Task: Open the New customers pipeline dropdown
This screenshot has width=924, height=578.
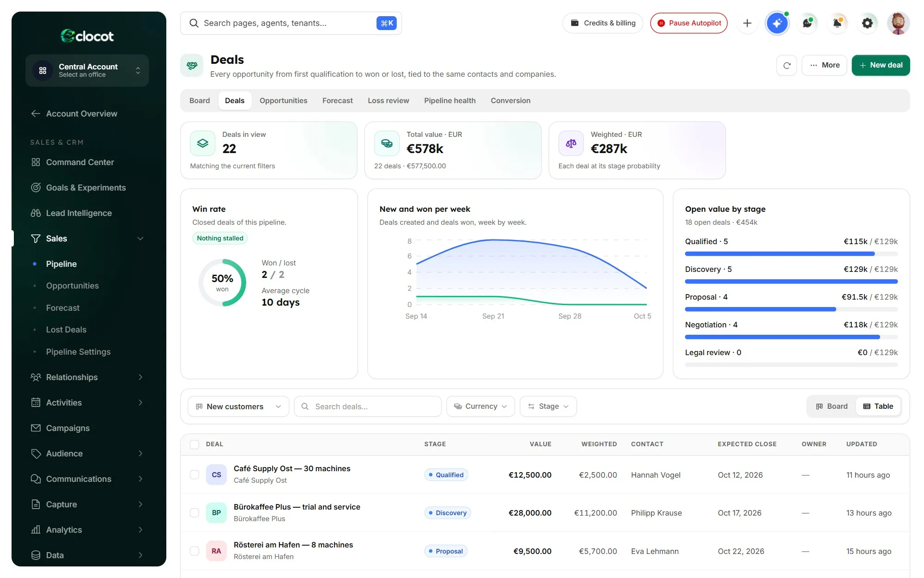Action: tap(238, 406)
